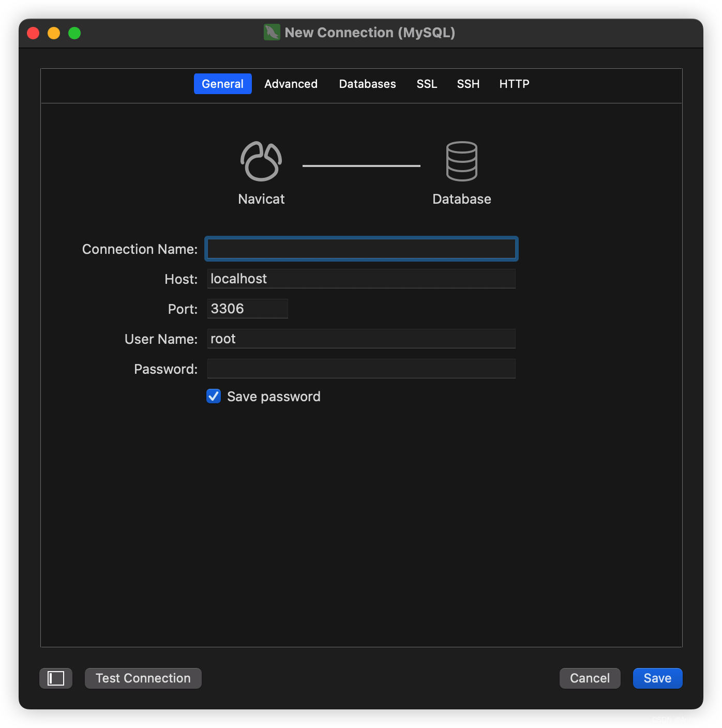Cancel the new connection dialog
The height and width of the screenshot is (728, 722).
(x=590, y=678)
